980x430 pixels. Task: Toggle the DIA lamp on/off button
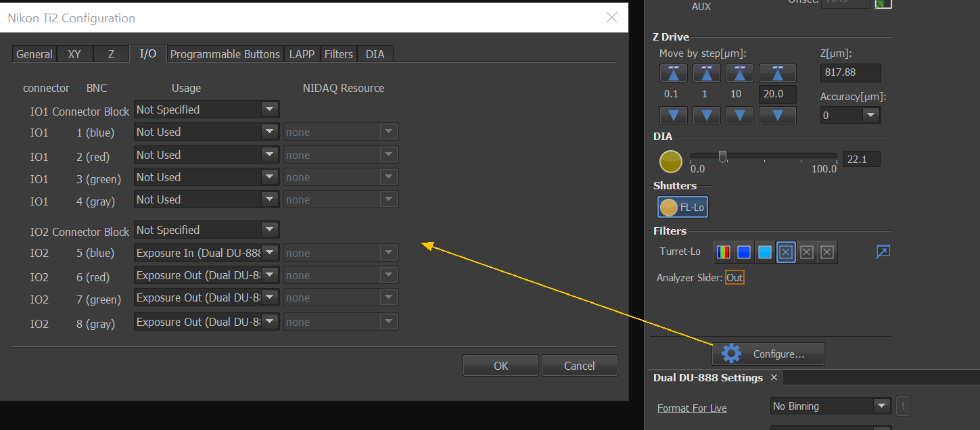pos(670,162)
